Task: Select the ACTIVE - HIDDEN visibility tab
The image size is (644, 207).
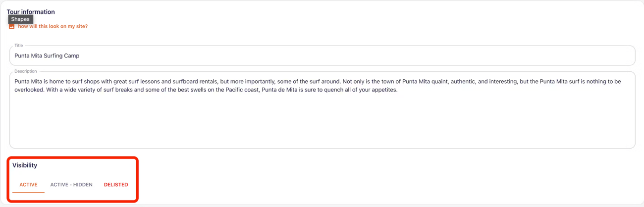Action: click(71, 185)
